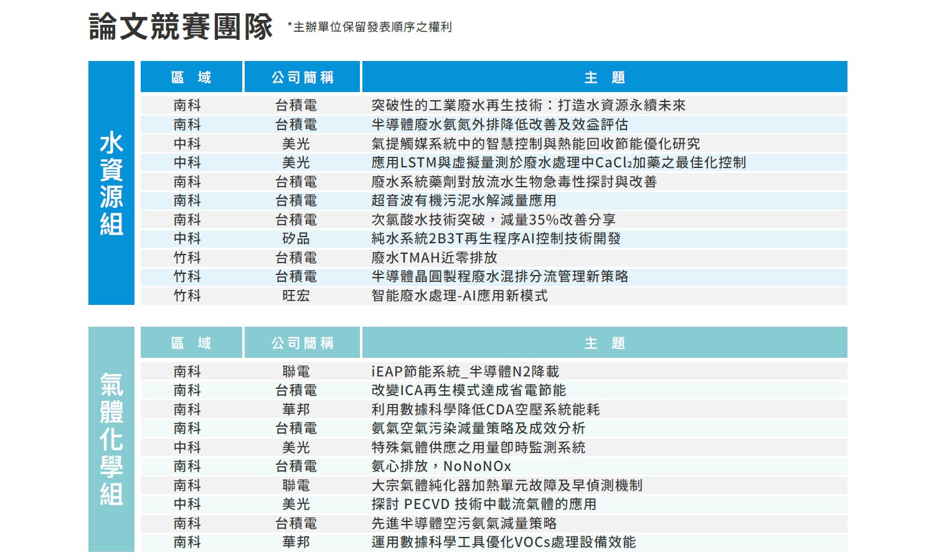Click the 論文競賽團隊 page title
934x560 pixels.
(181, 27)
